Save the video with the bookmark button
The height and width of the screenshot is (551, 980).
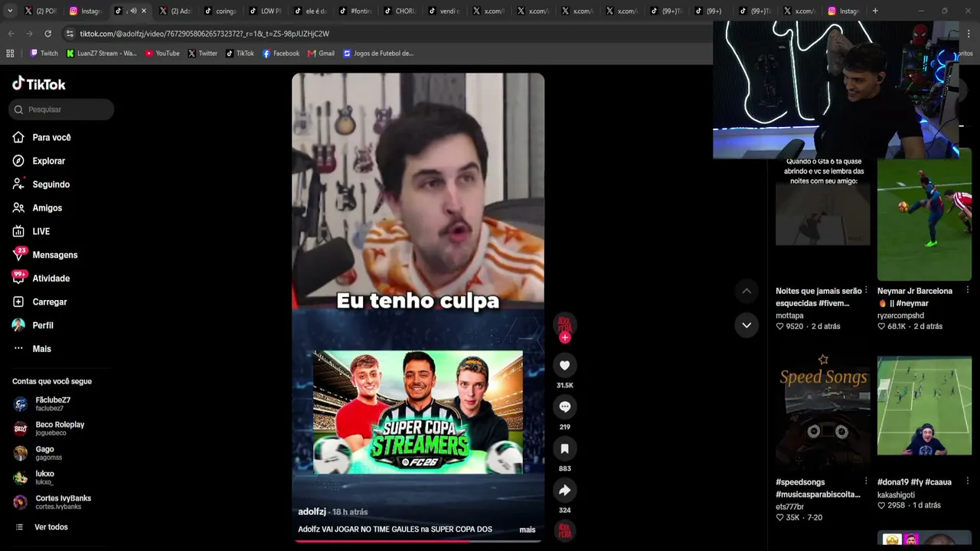click(565, 448)
